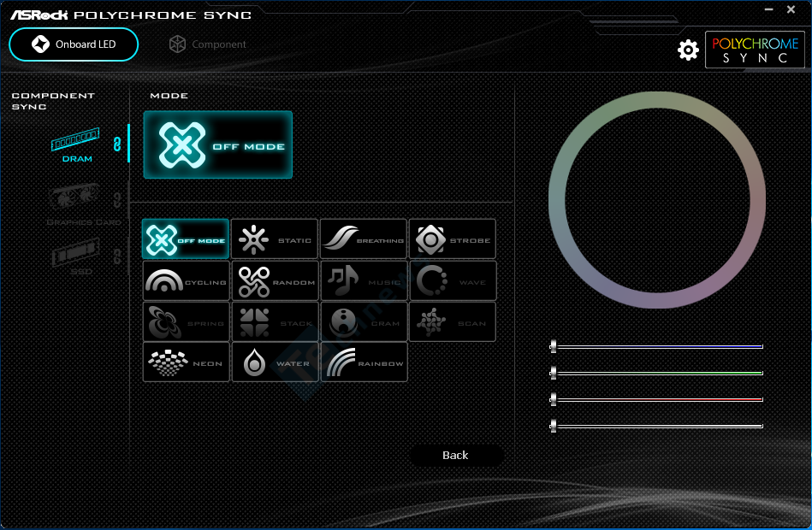This screenshot has height=530, width=812.
Task: Choose the Breathing lighting effect
Action: [x=364, y=239]
